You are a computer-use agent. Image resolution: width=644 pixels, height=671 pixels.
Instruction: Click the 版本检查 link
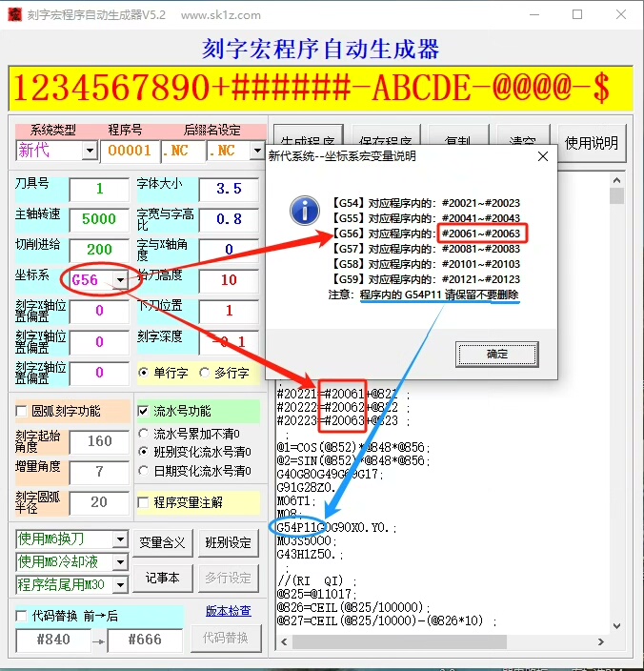tap(228, 611)
